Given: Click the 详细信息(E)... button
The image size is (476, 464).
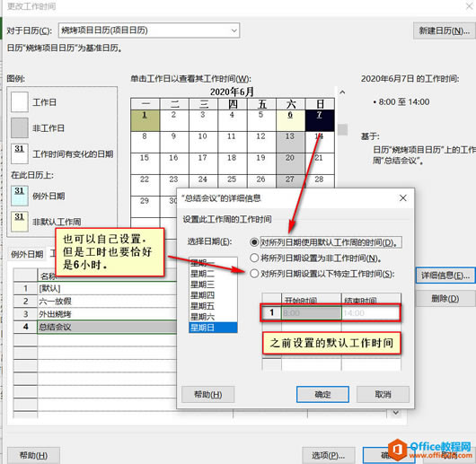Looking at the screenshot, I should (x=445, y=276).
